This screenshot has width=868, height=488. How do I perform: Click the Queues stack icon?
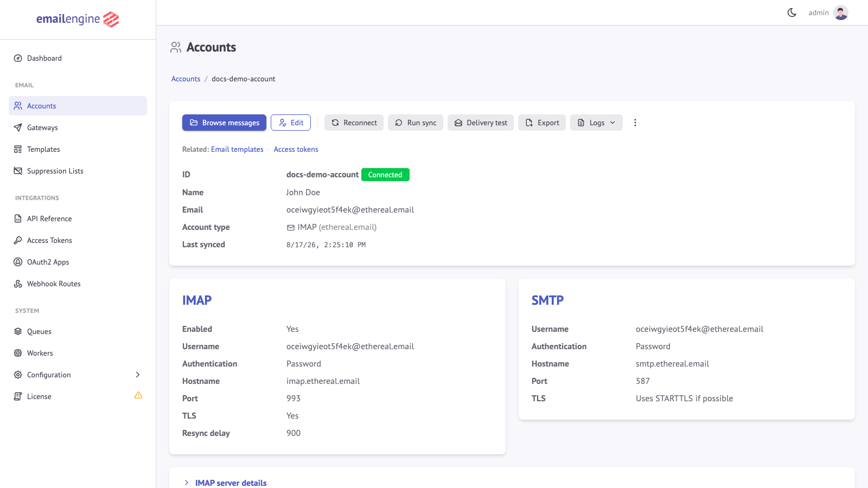(x=18, y=331)
